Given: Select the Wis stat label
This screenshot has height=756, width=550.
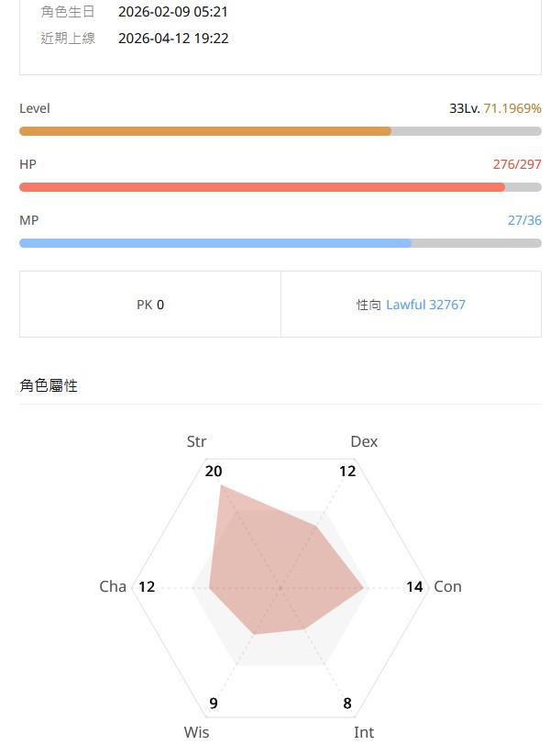Looking at the screenshot, I should (x=196, y=732).
